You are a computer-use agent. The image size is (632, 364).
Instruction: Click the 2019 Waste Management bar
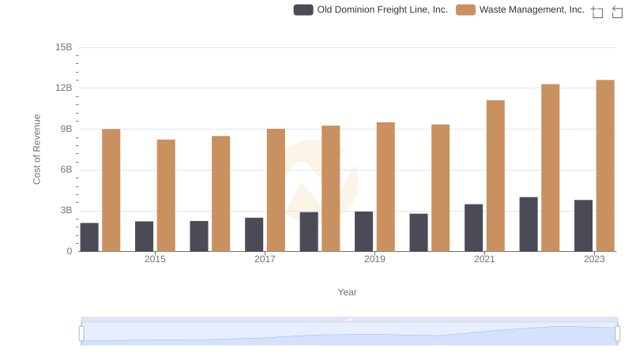pos(386,187)
